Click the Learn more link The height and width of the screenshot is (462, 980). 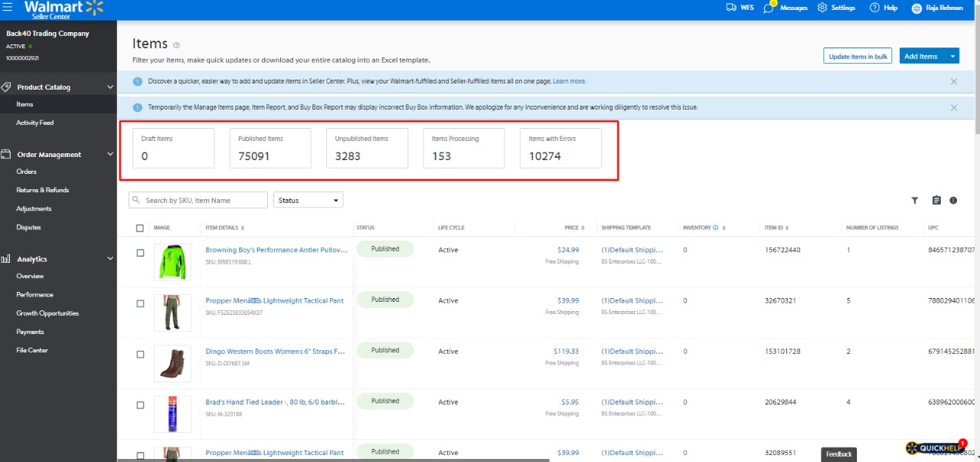point(569,81)
